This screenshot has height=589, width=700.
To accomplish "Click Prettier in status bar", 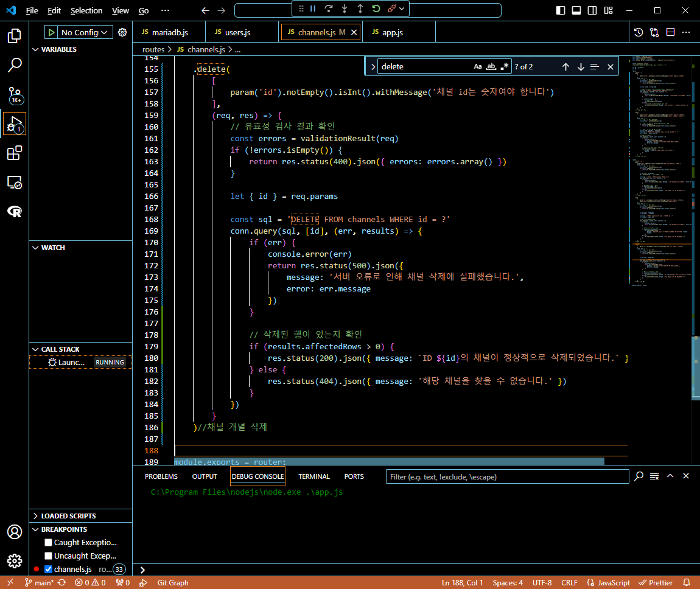I will pos(656,583).
